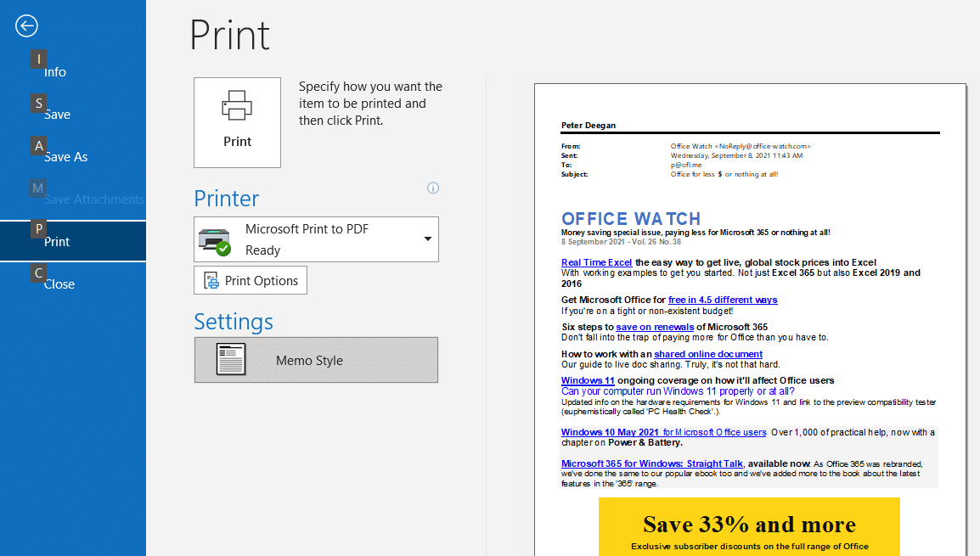Image resolution: width=980 pixels, height=556 pixels.
Task: Click the 'shared online document' link
Action: 708,354
